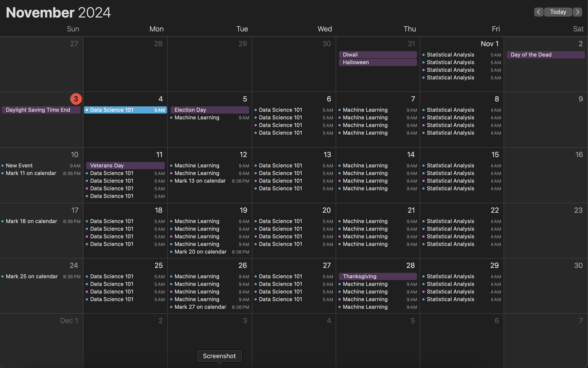This screenshot has width=588, height=368.
Task: Open the Veterans Day event
Action: coord(125,166)
